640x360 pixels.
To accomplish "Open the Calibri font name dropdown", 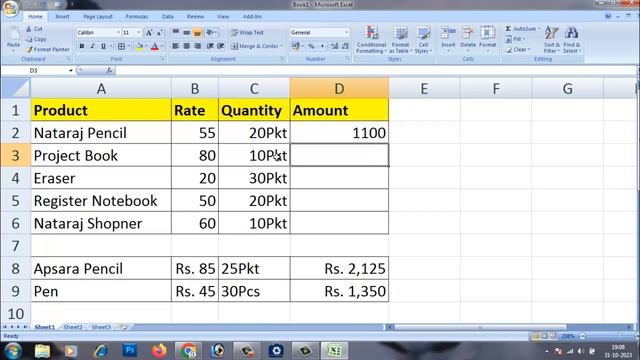I will (118, 33).
